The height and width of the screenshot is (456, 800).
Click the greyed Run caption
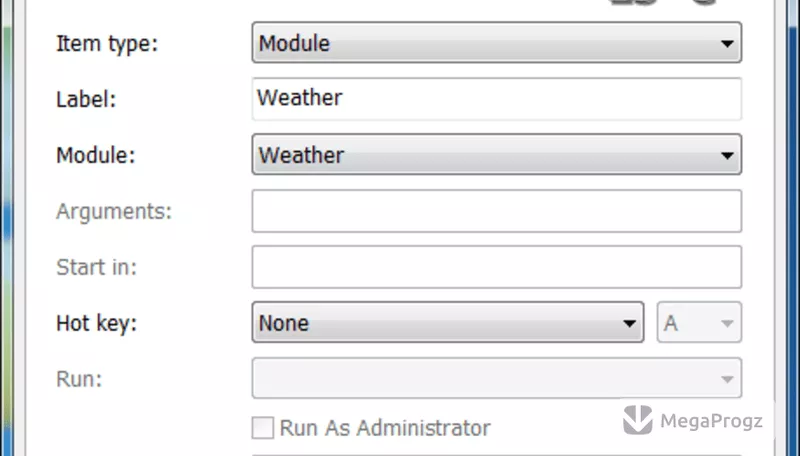pos(79,379)
